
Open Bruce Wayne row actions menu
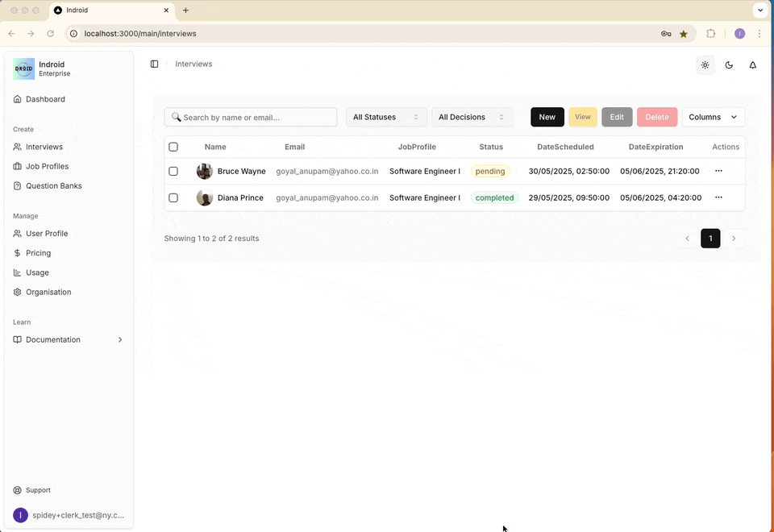coord(718,171)
